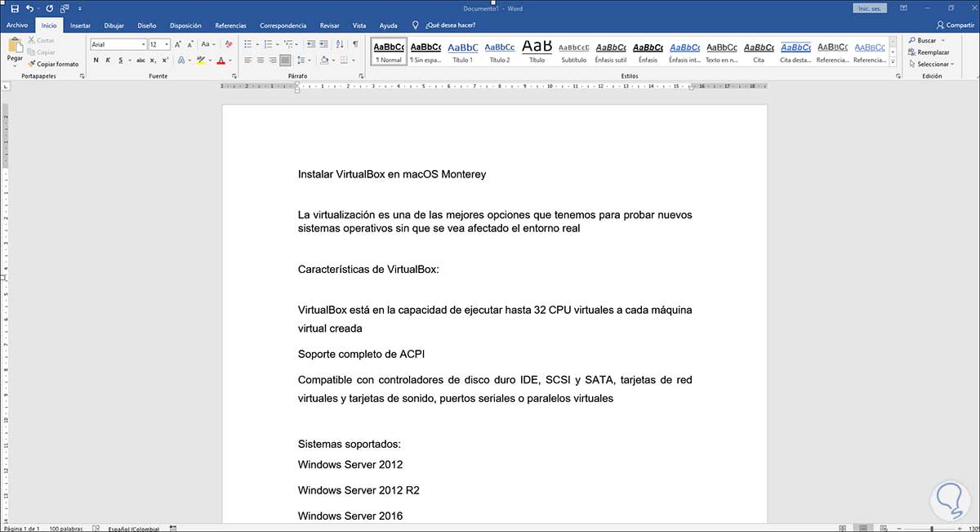Click the numbered list icon
This screenshot has height=532, width=980.
tap(267, 44)
